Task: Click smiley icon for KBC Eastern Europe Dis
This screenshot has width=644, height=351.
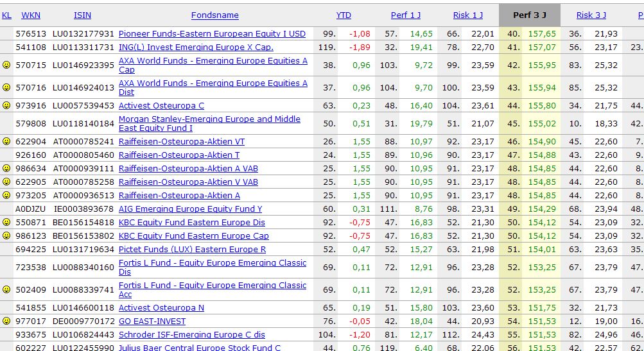Action: coord(6,222)
